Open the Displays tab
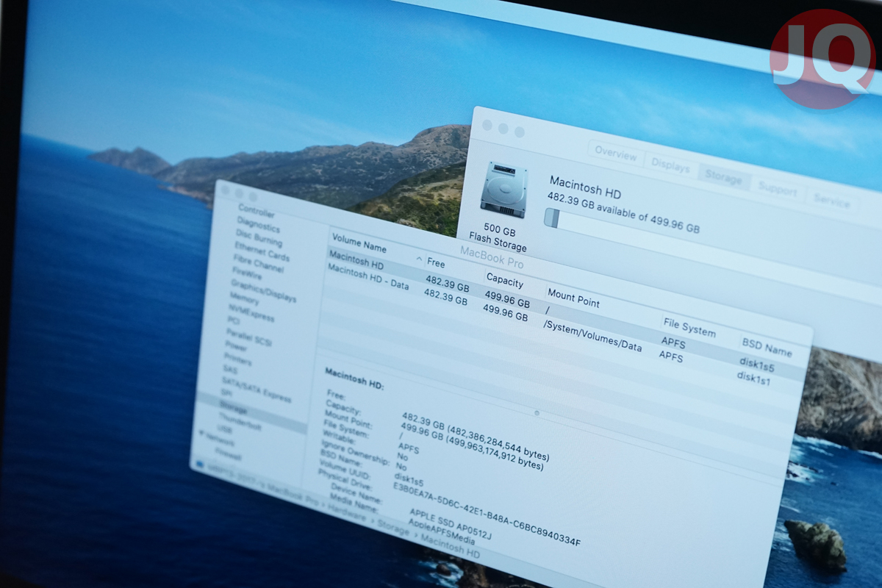Viewport: 882px width, 588px height. pyautogui.click(x=670, y=166)
